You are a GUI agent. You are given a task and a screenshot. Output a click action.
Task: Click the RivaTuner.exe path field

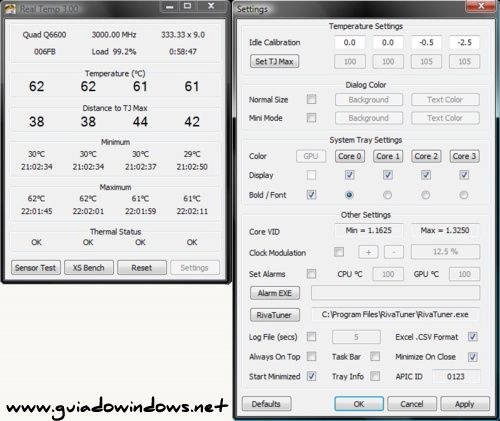point(395,315)
